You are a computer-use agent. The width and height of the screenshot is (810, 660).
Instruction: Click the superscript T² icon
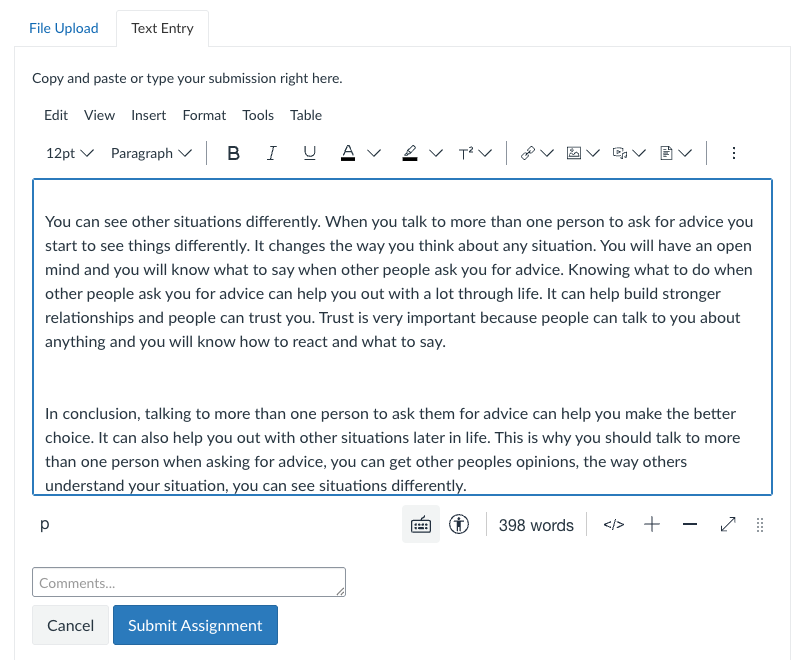[466, 153]
